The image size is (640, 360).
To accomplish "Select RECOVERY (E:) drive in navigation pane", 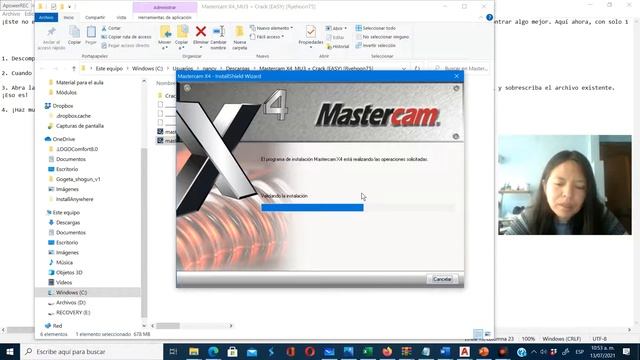I will pos(73,313).
